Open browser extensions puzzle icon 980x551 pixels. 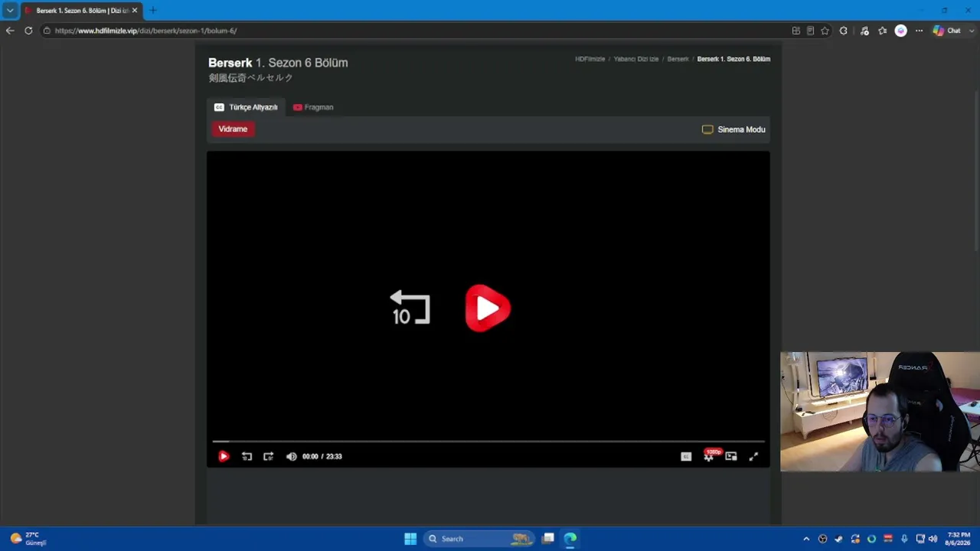pos(844,31)
